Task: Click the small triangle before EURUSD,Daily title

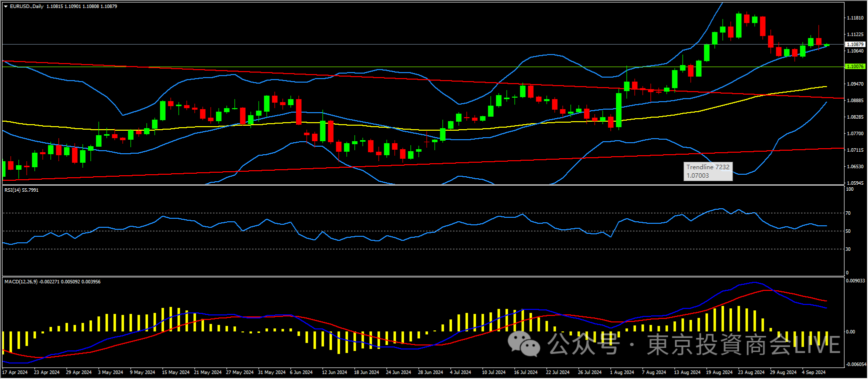Action: [x=5, y=7]
